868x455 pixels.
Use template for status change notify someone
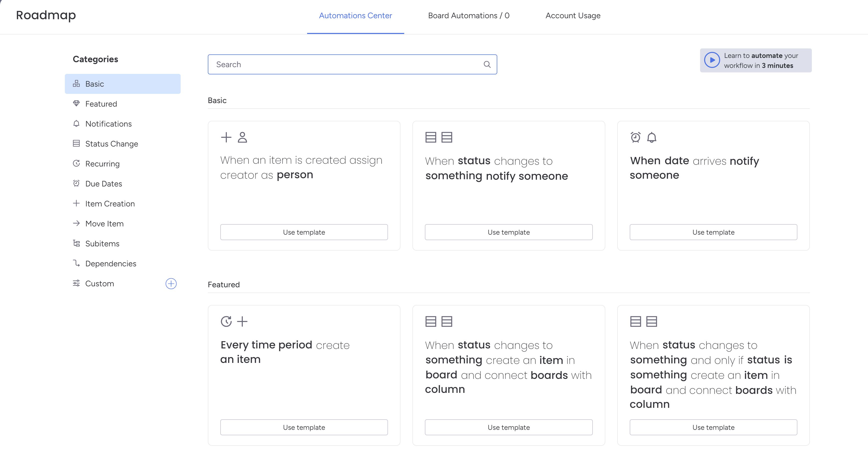(x=508, y=232)
